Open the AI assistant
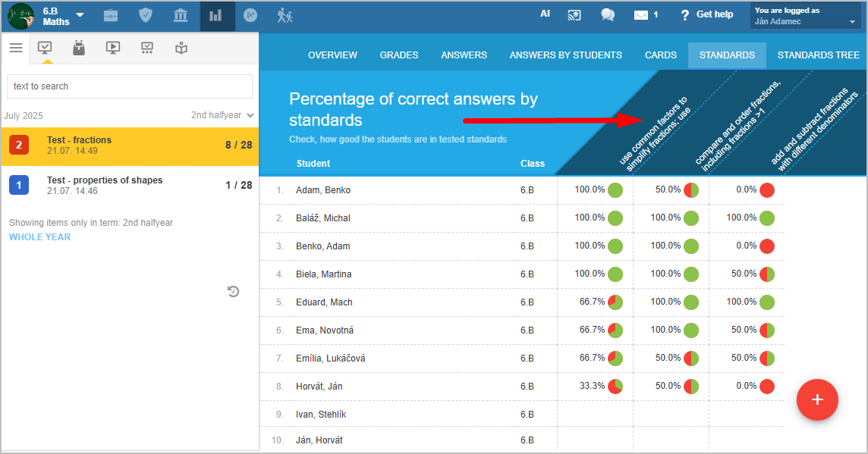The height and width of the screenshot is (454, 868). tap(546, 14)
